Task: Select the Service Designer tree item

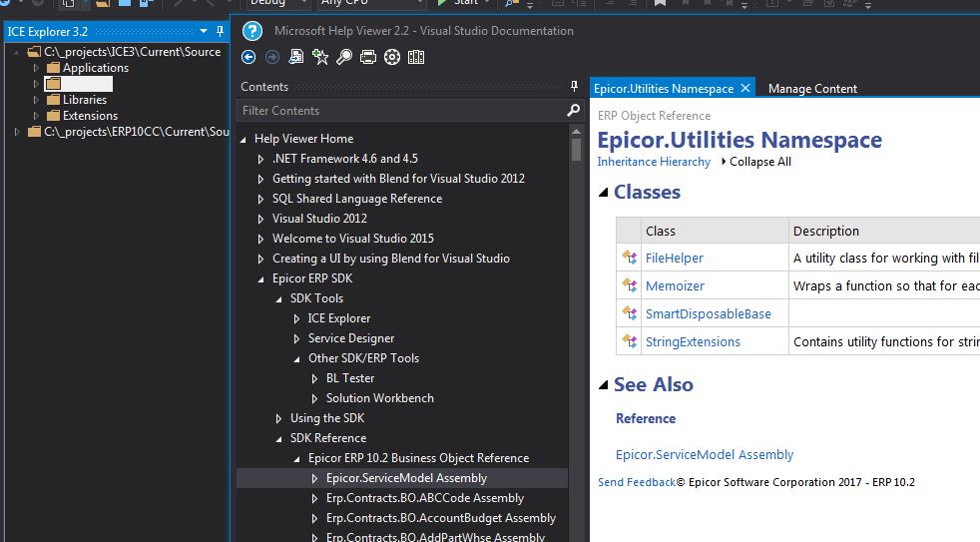Action: point(351,338)
